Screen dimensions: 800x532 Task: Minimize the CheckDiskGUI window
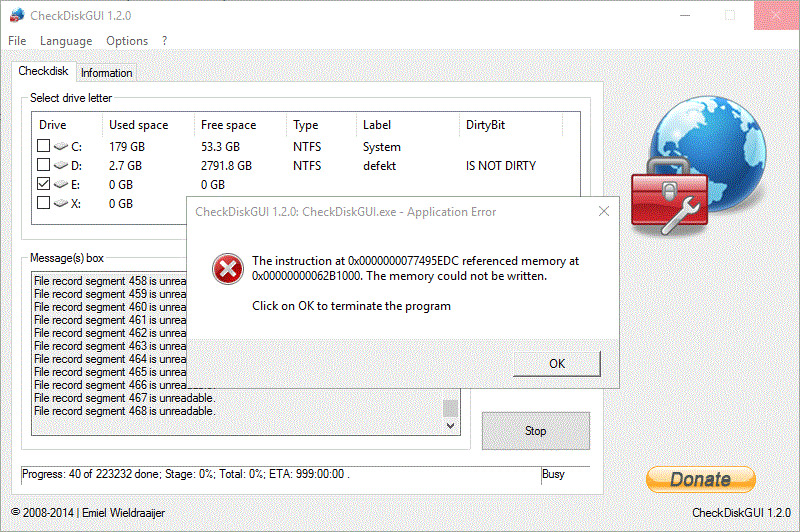point(685,15)
